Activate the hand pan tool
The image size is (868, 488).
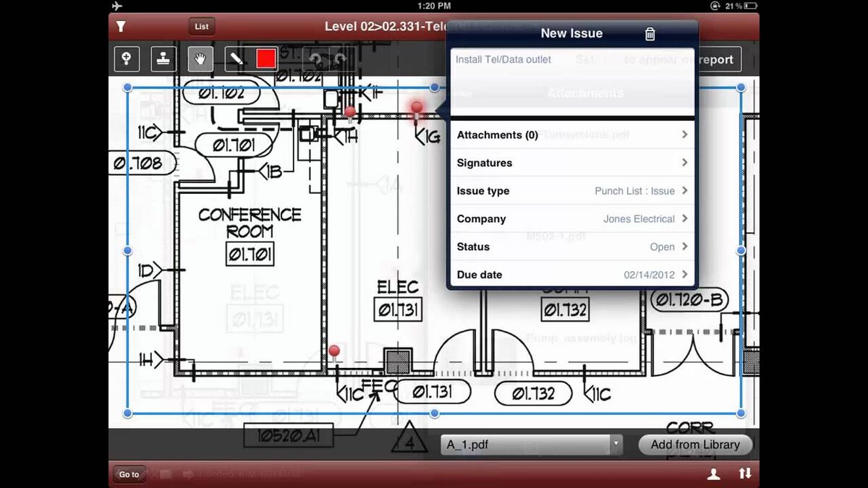200,59
